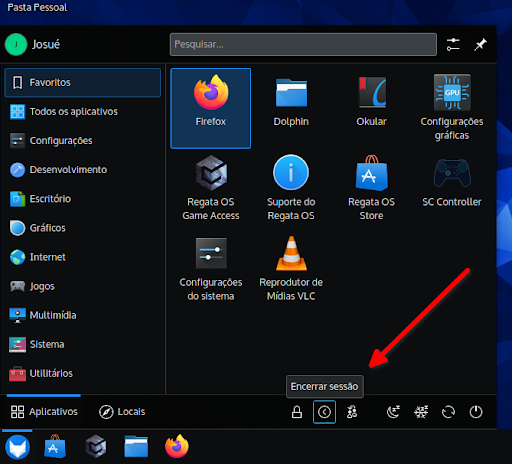This screenshot has height=464, width=512.
Task: Open Regata OS Store in favorites grid
Action: click(x=371, y=188)
